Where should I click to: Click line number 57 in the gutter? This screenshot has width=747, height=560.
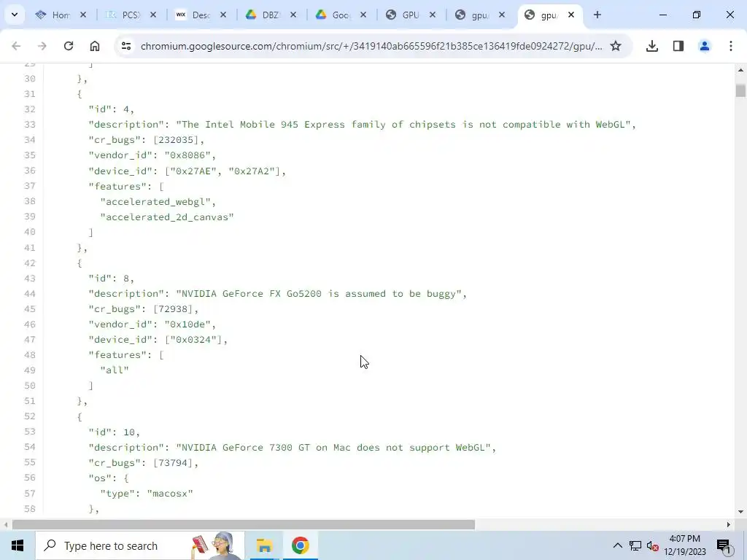(x=30, y=494)
